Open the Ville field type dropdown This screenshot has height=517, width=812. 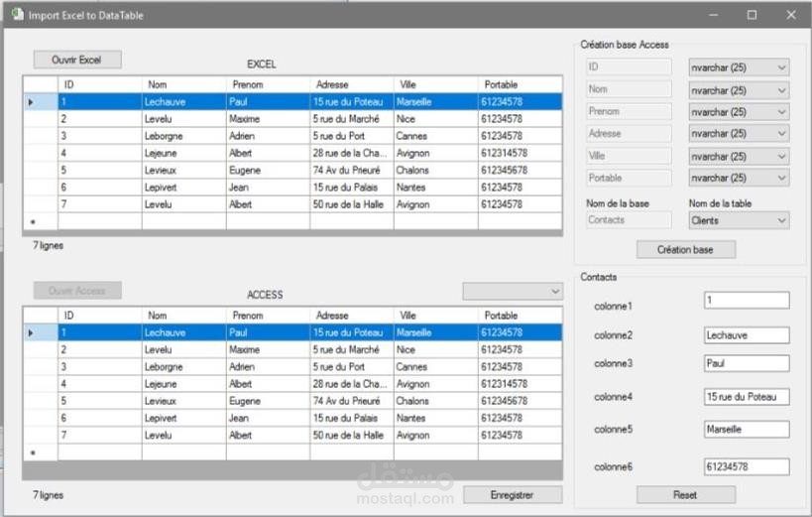click(x=739, y=156)
